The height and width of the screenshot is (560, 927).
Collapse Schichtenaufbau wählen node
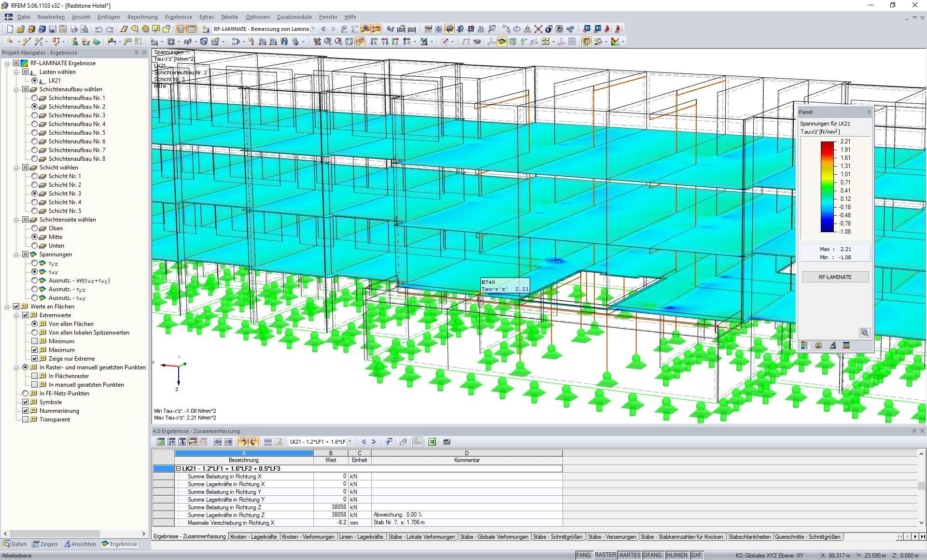pos(16,89)
